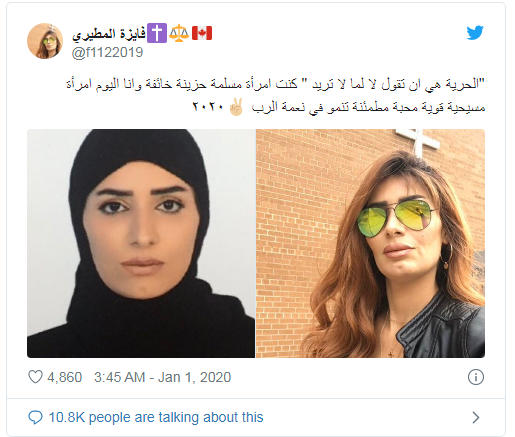Click the victory hand emoji in tweet
This screenshot has width=515, height=437.
236,107
